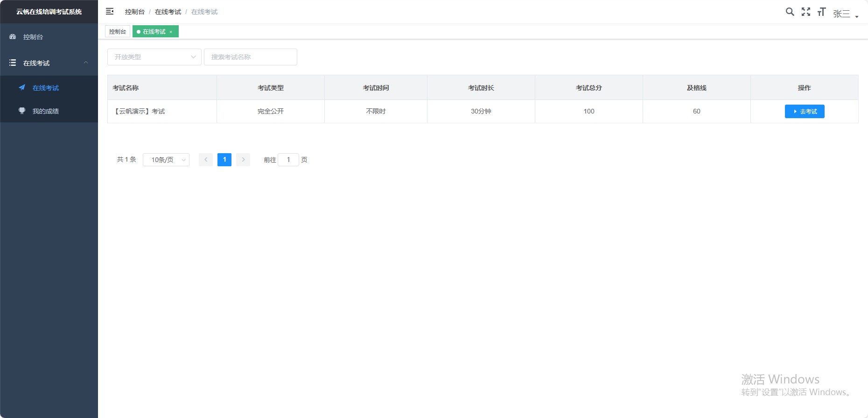Close the 在线考试 page tab
The height and width of the screenshot is (418, 868).
(x=171, y=32)
